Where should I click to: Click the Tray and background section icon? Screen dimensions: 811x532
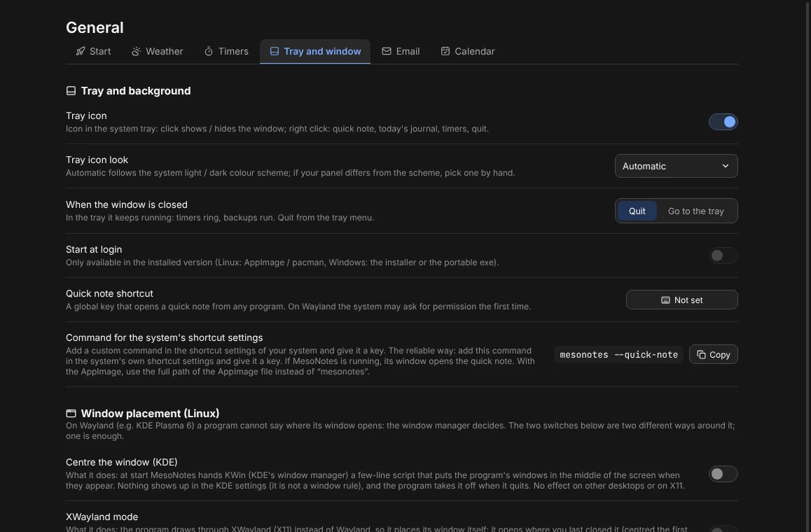pyautogui.click(x=71, y=91)
